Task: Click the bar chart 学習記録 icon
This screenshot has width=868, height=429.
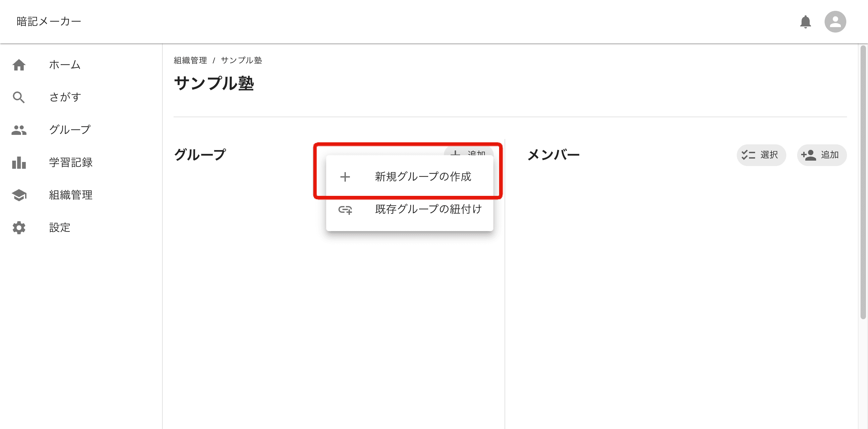Action: 19,162
